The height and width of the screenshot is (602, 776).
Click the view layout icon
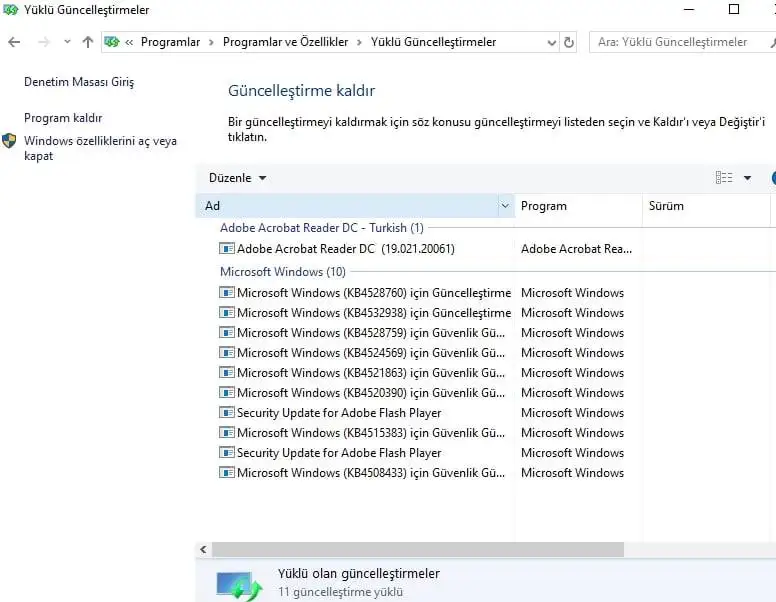pyautogui.click(x=724, y=177)
